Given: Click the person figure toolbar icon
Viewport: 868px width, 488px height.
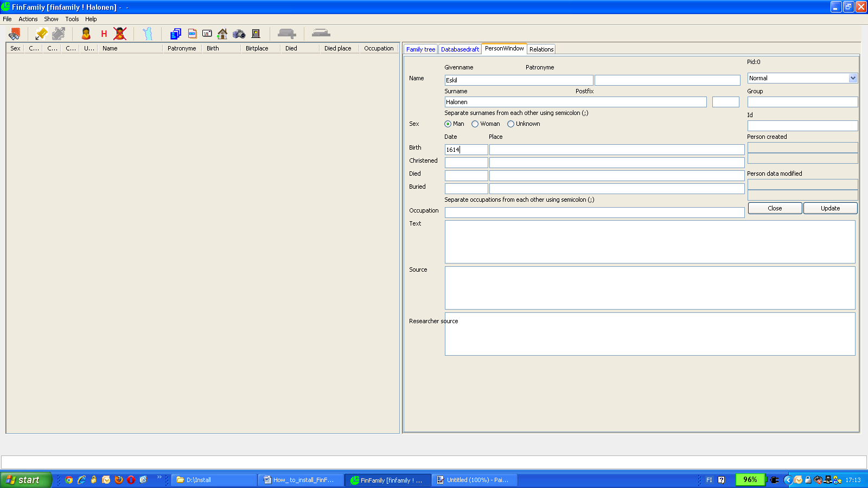Looking at the screenshot, I should click(86, 34).
